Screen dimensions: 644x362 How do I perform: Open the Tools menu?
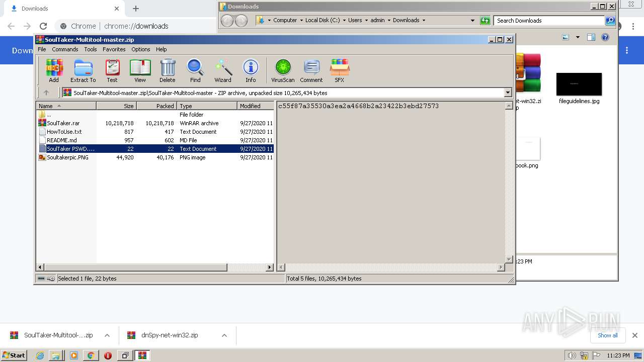(91, 49)
